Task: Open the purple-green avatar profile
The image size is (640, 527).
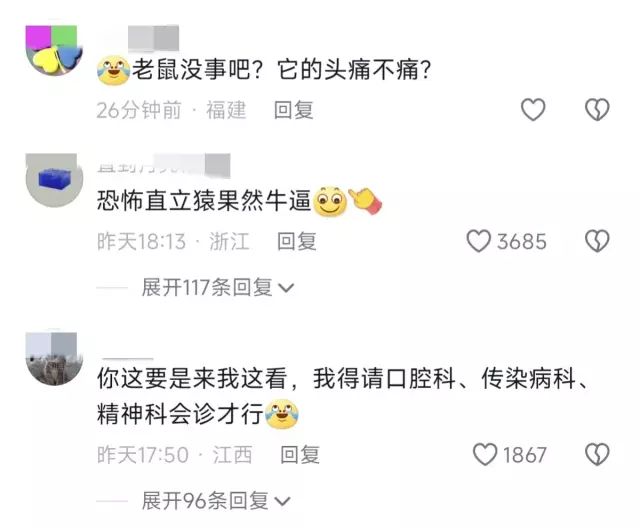Action: (54, 50)
